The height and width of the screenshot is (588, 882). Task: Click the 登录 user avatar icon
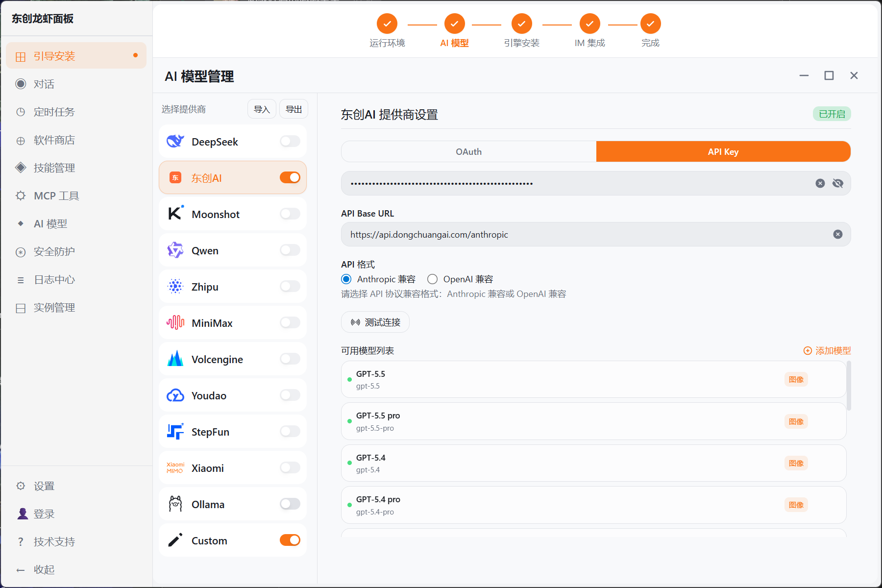point(23,514)
